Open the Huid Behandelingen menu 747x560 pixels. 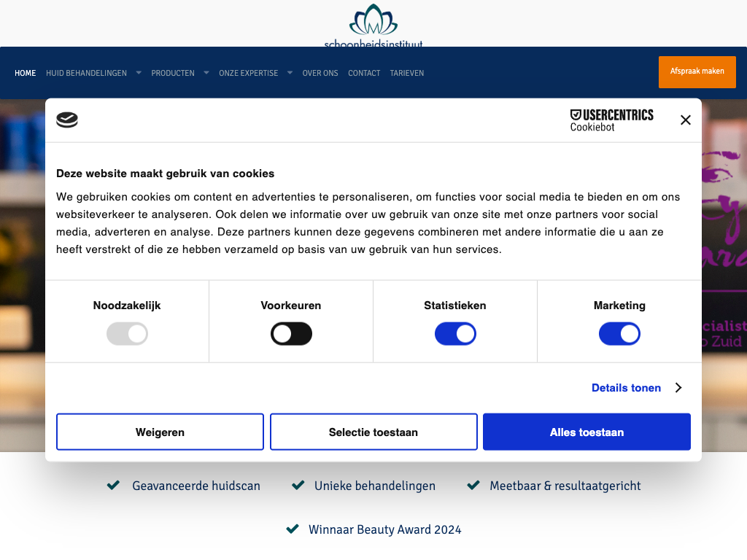tap(86, 73)
